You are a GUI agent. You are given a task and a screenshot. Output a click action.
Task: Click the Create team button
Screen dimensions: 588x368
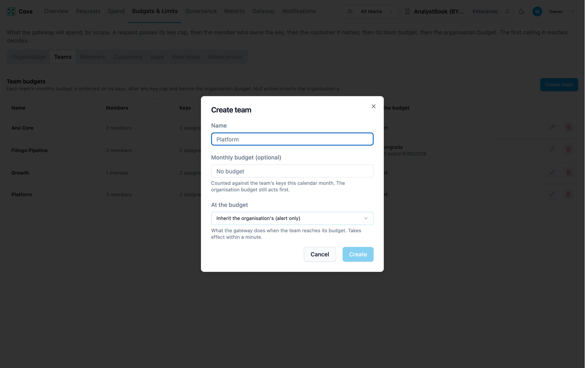click(559, 84)
